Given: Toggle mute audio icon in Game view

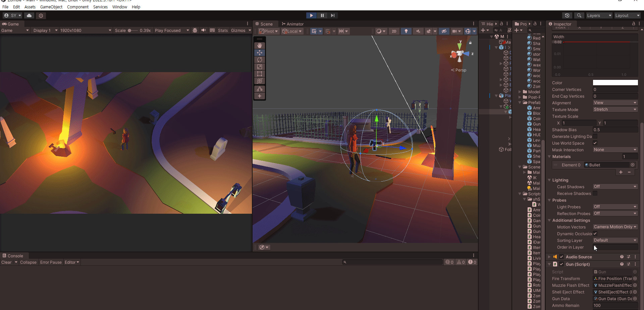Looking at the screenshot, I should 203,31.
